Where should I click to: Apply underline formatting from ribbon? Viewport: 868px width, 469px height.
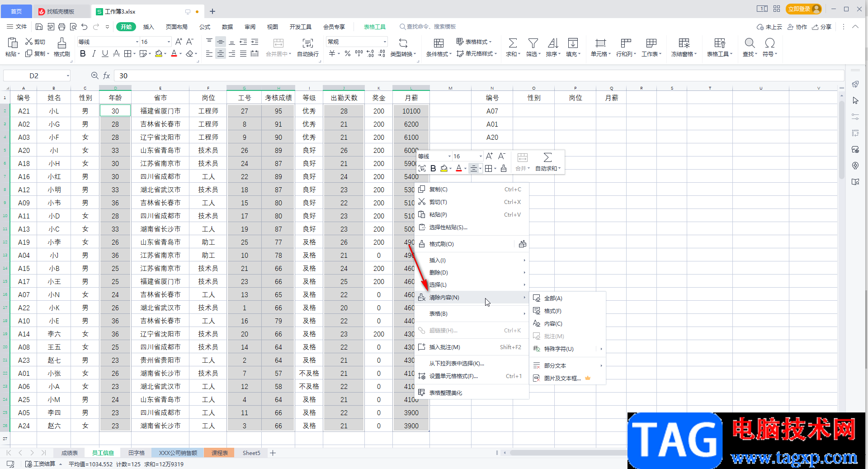[x=105, y=54]
